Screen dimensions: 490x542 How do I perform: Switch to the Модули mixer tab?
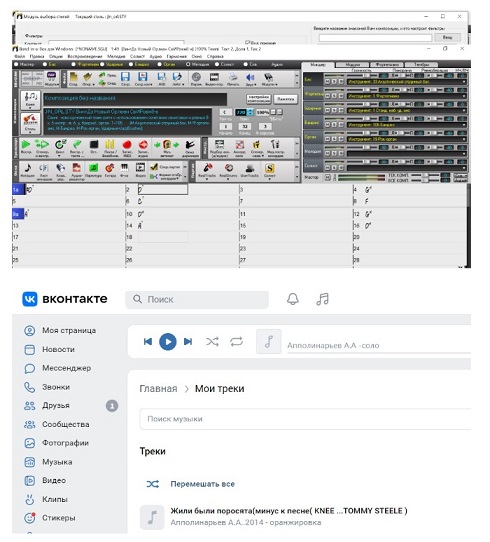point(352,65)
